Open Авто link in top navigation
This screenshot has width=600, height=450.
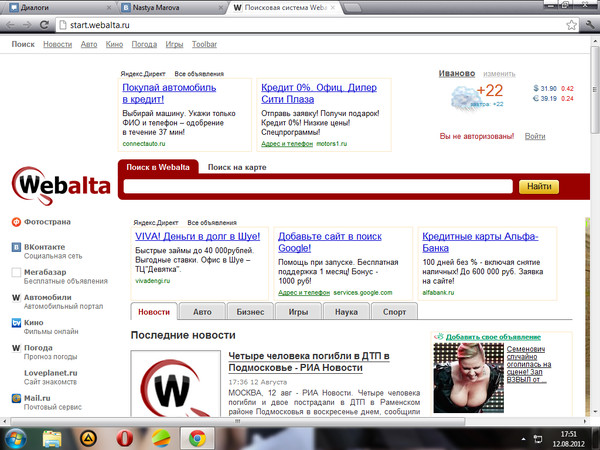click(x=89, y=44)
